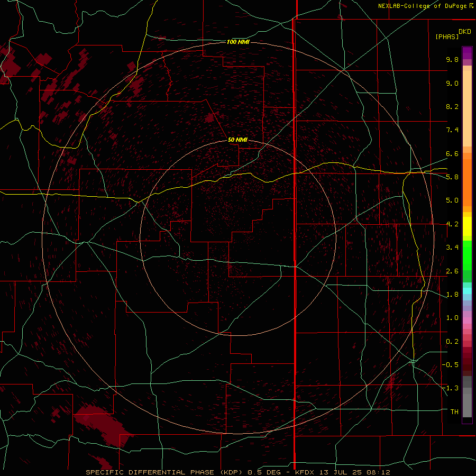Click the 7.4 value on the color scale
Image resolution: width=476 pixels, height=476 pixels.
[x=452, y=130]
